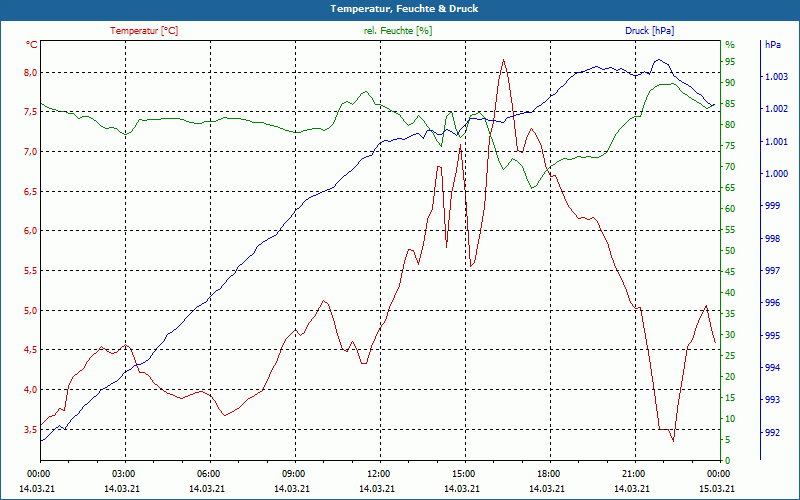Viewport: 800px width, 500px height.
Task: Click the '992' pressure axis value
Action: click(x=773, y=433)
